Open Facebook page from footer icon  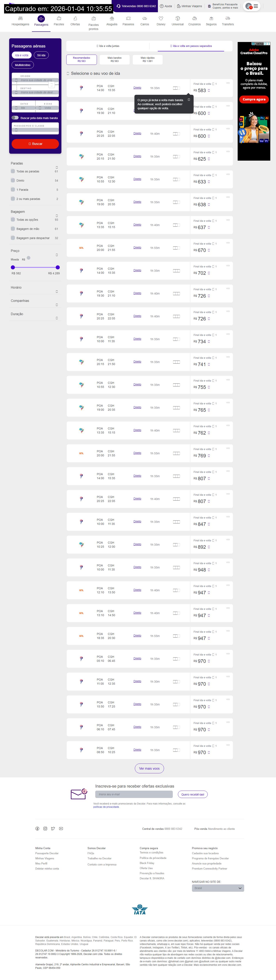tap(37, 829)
